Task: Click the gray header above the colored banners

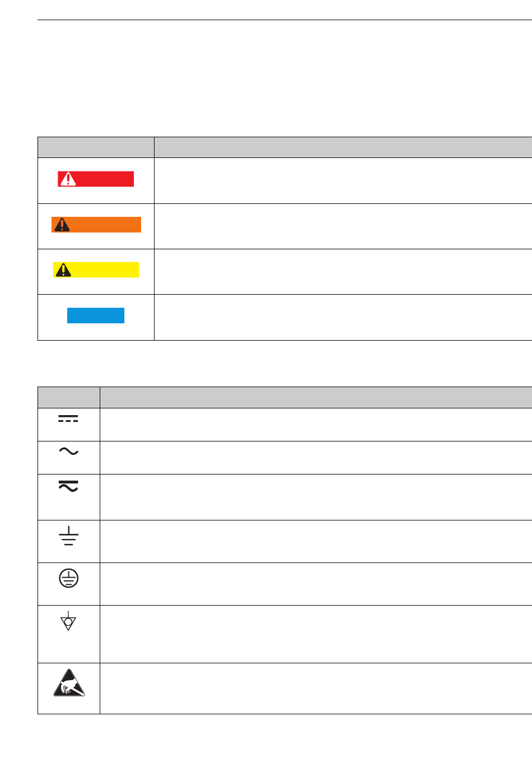Action: pos(96,147)
